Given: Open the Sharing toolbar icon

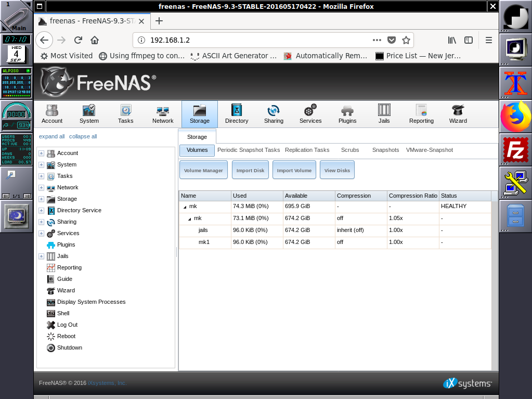Looking at the screenshot, I should 274,114.
